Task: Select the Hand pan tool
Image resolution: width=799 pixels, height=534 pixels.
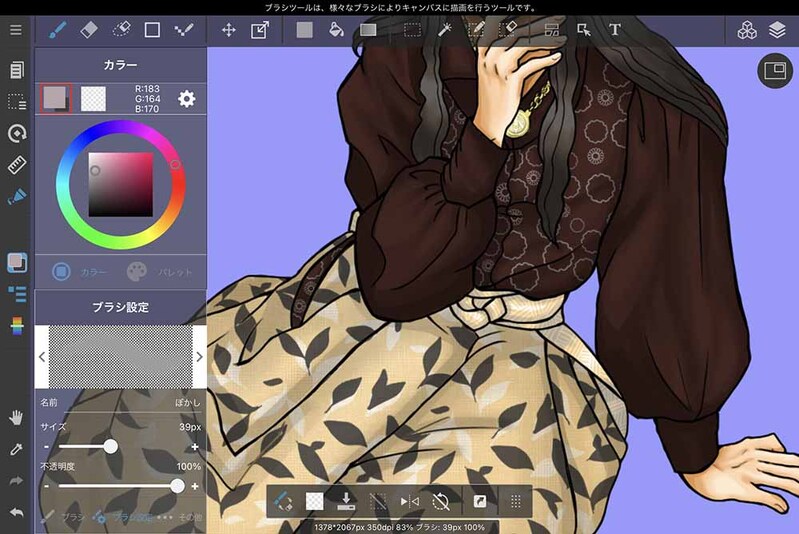Action: [x=16, y=418]
